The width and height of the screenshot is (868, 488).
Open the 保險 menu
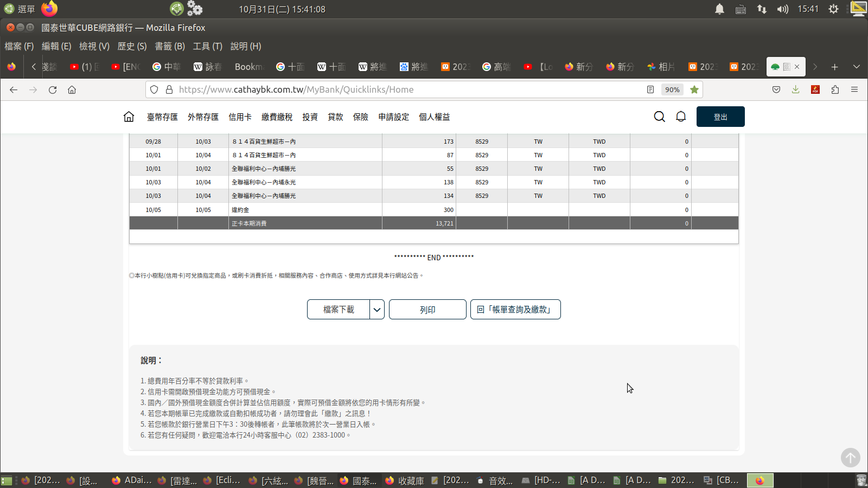coord(360,117)
